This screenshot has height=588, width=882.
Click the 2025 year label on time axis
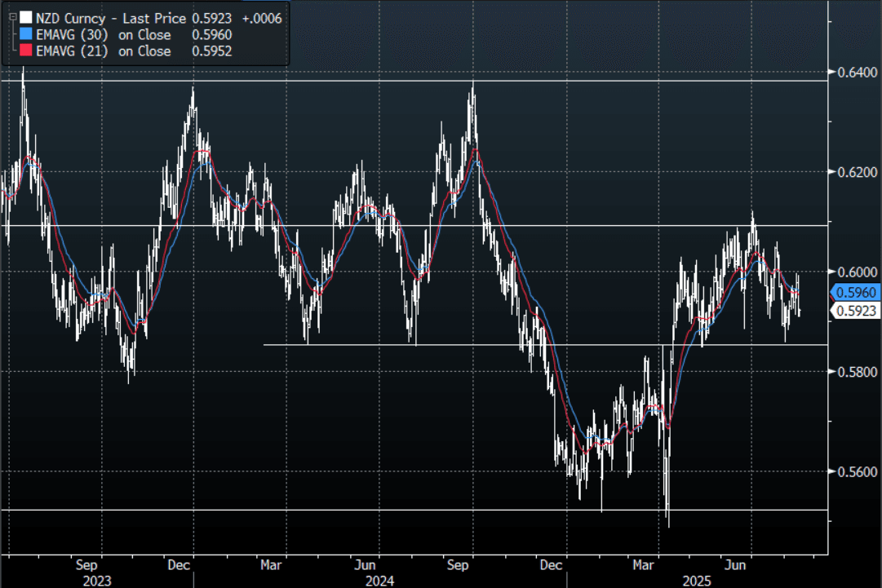[697, 581]
